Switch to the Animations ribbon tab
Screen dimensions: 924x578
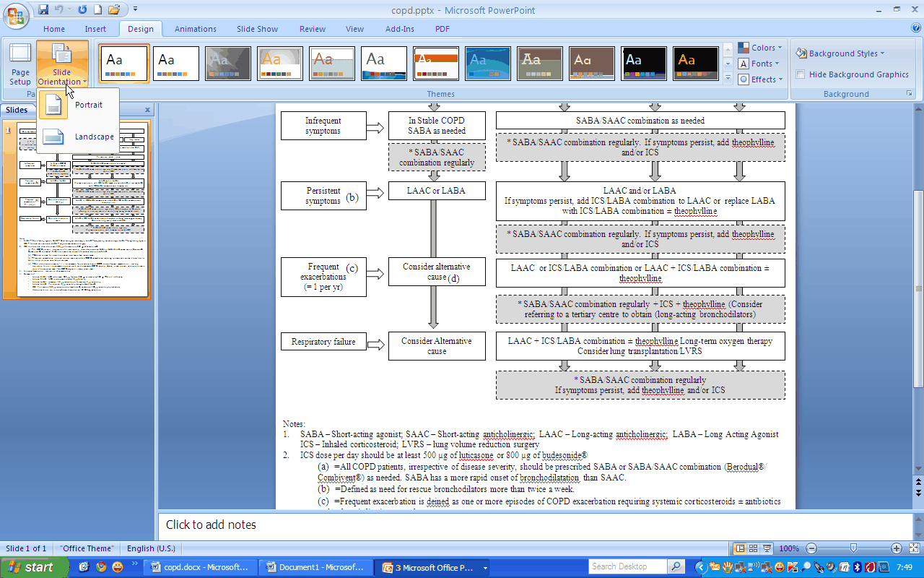point(195,29)
